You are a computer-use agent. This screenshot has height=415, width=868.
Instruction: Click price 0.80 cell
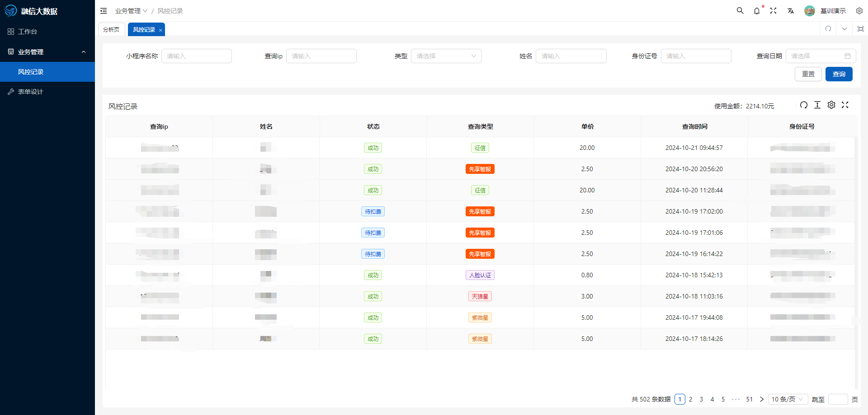click(x=587, y=275)
